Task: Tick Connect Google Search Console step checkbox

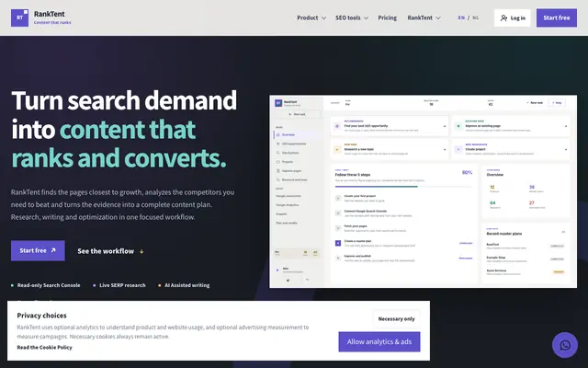Action: pyautogui.click(x=338, y=213)
